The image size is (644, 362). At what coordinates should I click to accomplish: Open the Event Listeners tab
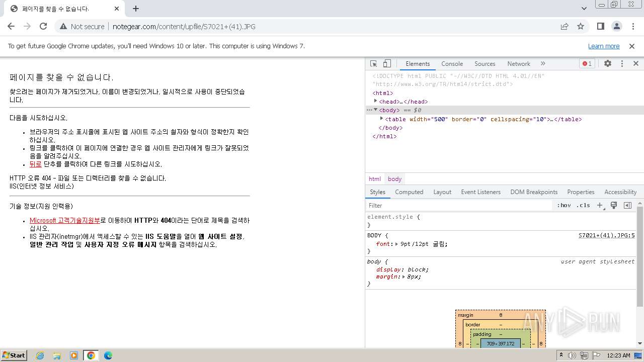tap(480, 192)
